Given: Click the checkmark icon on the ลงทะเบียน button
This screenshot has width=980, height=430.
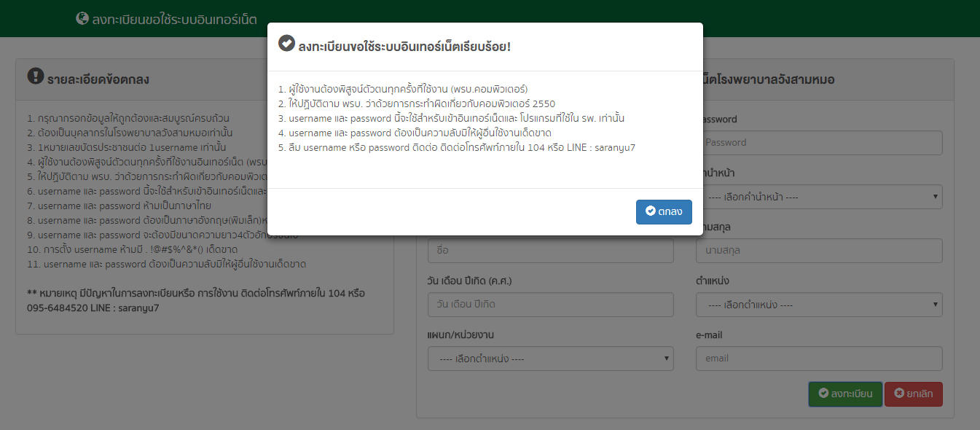Looking at the screenshot, I should tap(823, 394).
